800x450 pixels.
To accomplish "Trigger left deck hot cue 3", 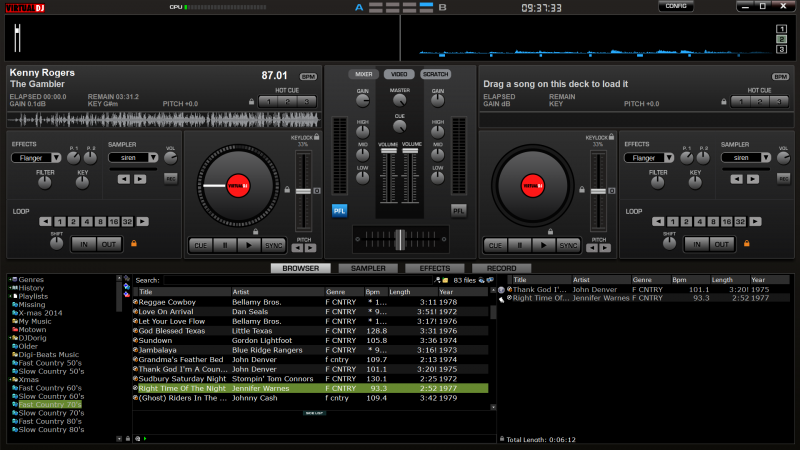I will point(307,102).
